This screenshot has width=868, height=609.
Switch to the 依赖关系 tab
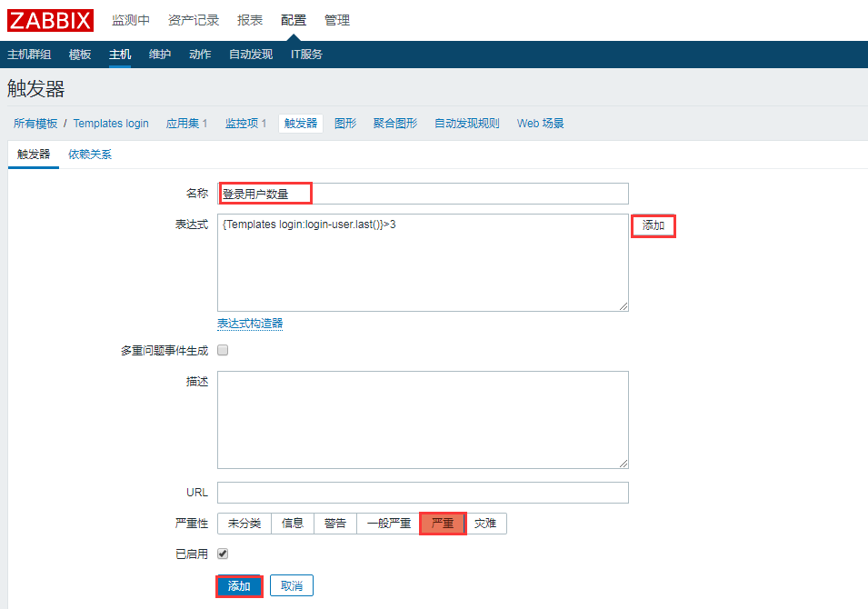(90, 155)
